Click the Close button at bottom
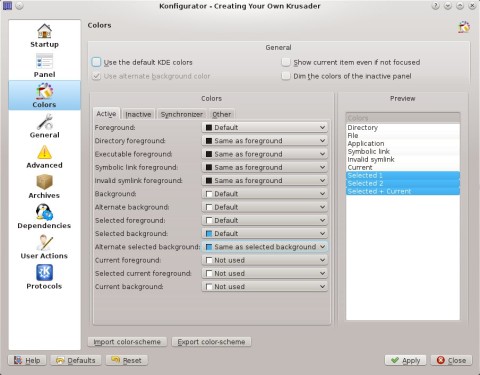The image size is (480, 375). pyautogui.click(x=451, y=360)
